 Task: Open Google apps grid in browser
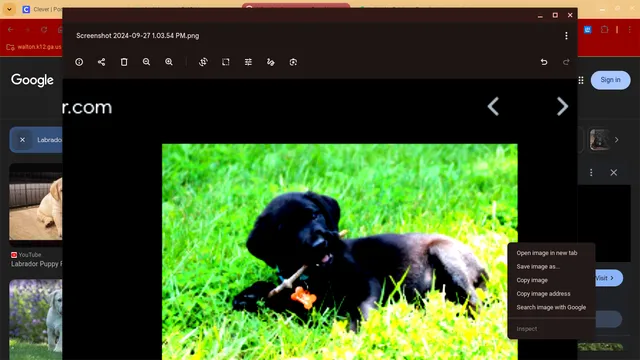tap(581, 80)
